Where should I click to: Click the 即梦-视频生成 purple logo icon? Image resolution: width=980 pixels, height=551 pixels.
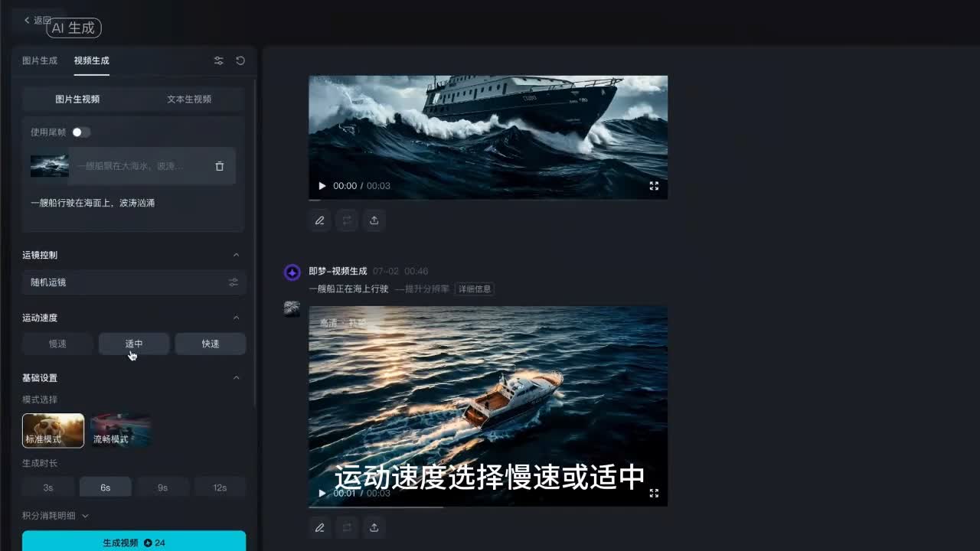click(x=292, y=272)
